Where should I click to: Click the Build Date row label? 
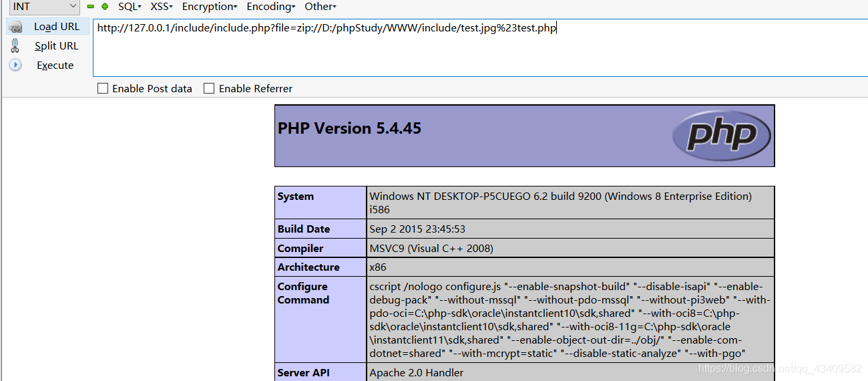click(304, 229)
